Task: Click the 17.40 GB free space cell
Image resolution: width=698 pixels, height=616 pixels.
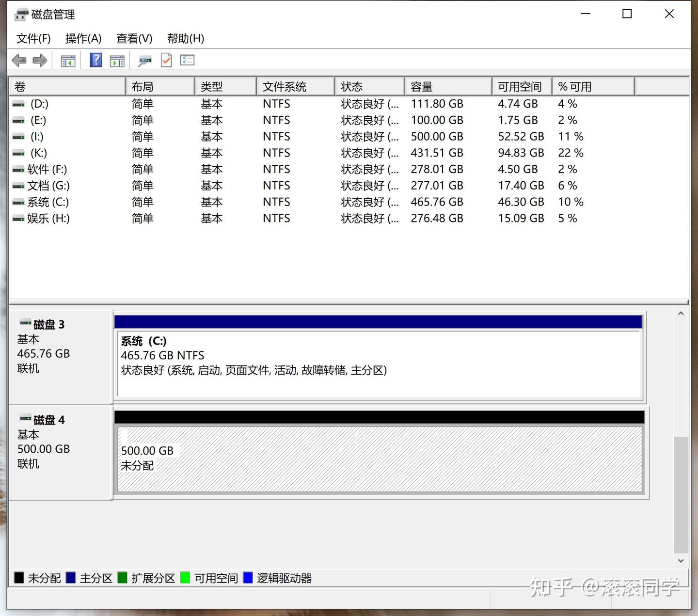Action: pyautogui.click(x=521, y=186)
